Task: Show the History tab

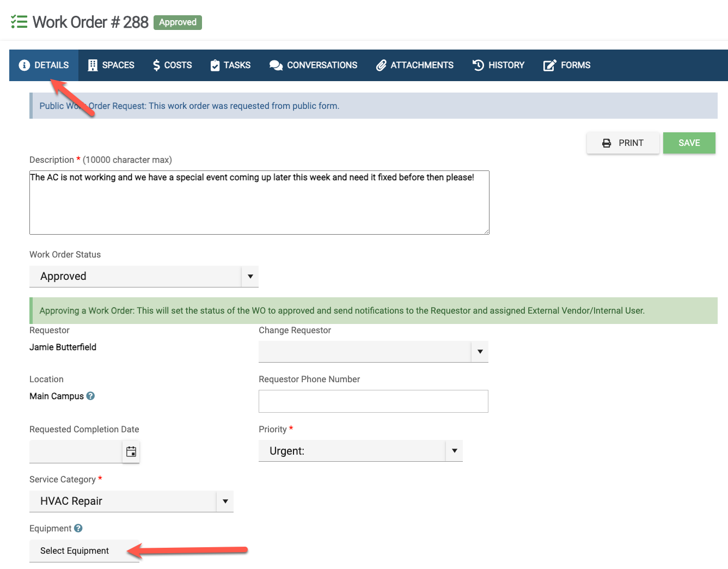Action: 498,65
